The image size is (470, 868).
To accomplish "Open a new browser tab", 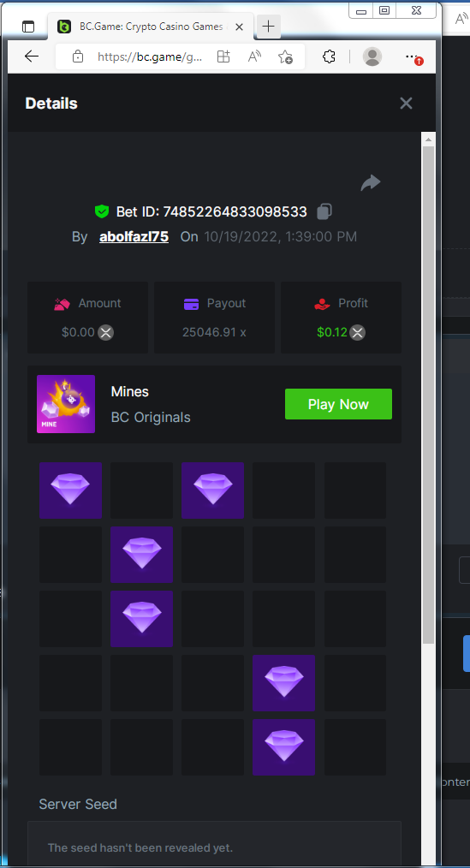I will 268,26.
